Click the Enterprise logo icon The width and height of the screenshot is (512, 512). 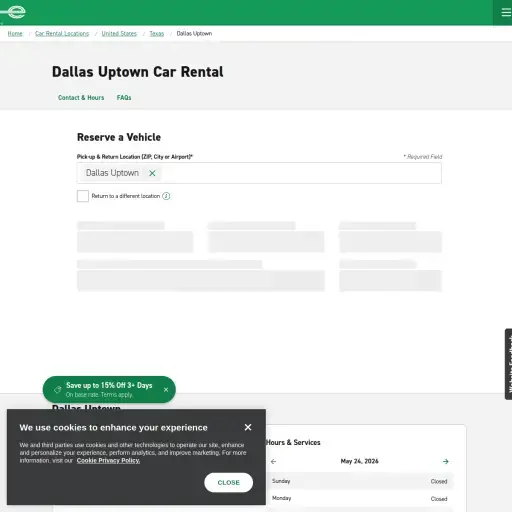tap(15, 12)
